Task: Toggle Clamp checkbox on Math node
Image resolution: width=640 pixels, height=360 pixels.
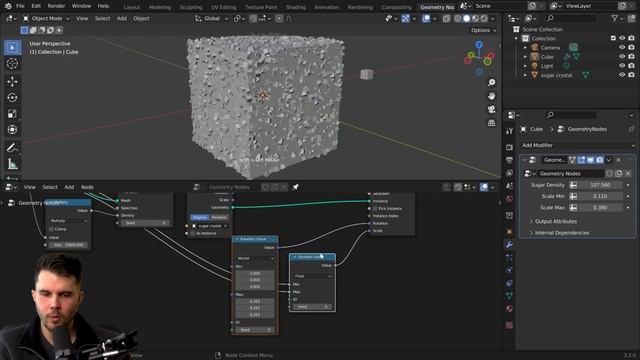Action: click(51, 229)
